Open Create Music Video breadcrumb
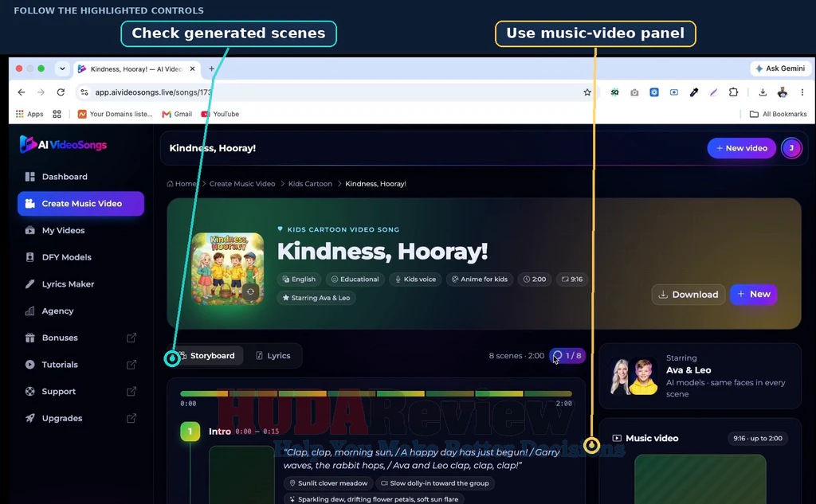 pyautogui.click(x=242, y=184)
